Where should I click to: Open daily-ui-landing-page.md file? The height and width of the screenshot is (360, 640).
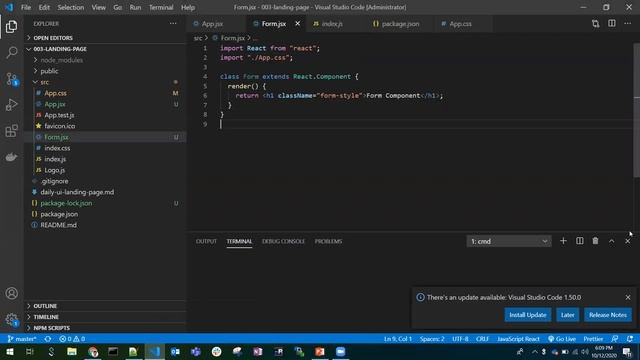[105, 192]
